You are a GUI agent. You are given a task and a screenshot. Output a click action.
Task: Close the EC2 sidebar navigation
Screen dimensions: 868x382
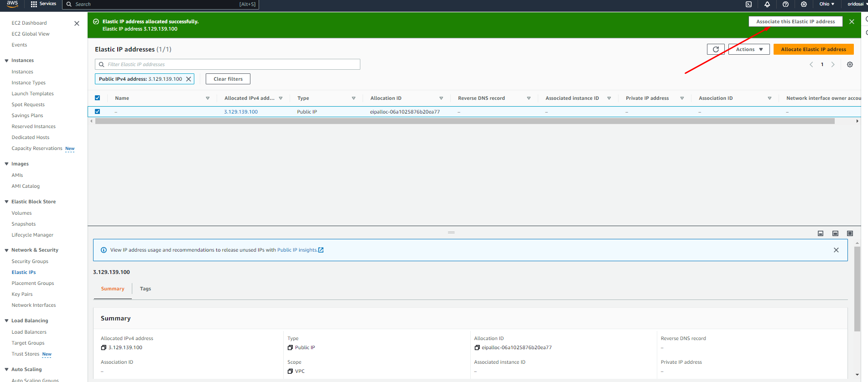(77, 23)
